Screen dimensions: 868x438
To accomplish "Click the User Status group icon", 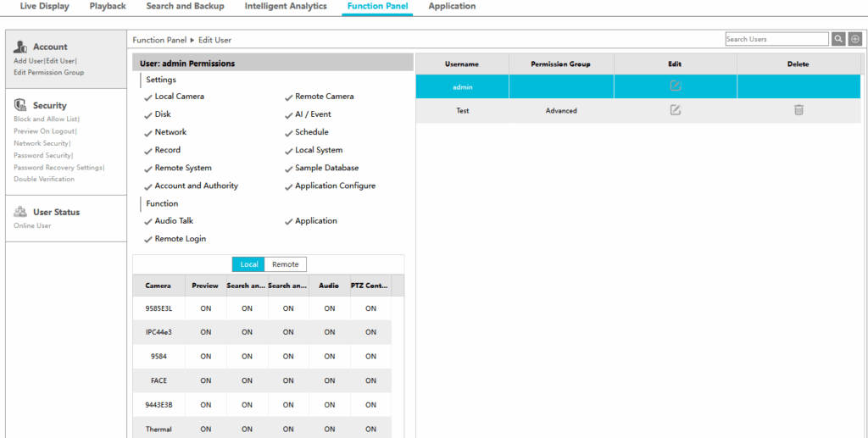I will [x=20, y=212].
